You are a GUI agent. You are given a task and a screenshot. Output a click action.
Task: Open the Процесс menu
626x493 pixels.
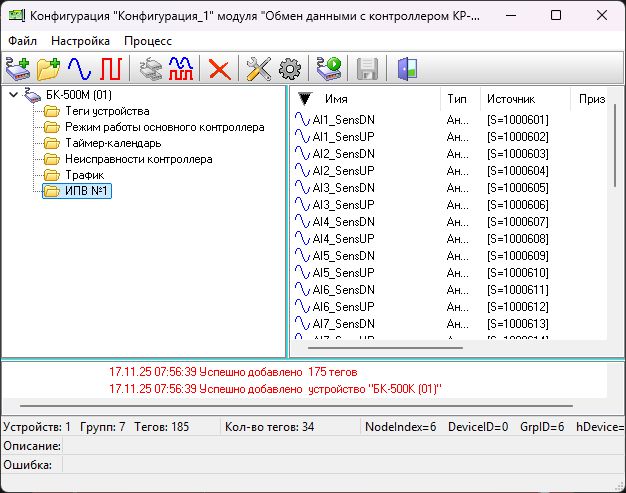148,41
